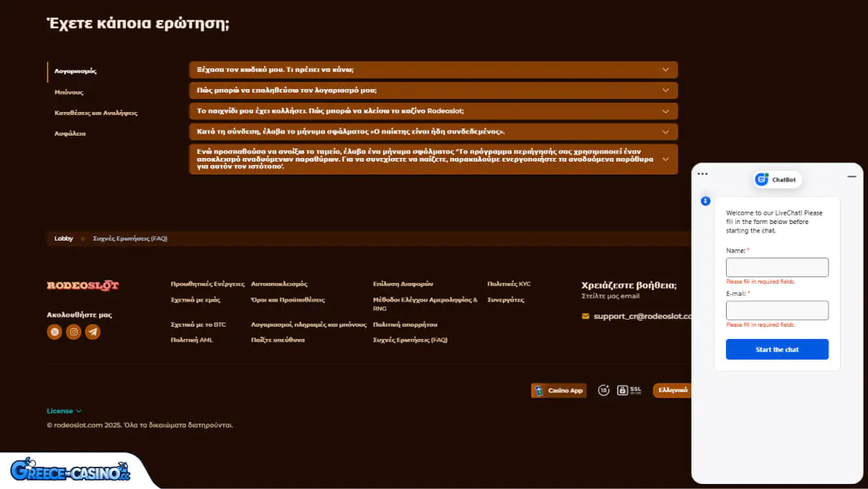Expand the 'Το παιχνίδι μου έχει κολλήσει' question

[x=433, y=111]
